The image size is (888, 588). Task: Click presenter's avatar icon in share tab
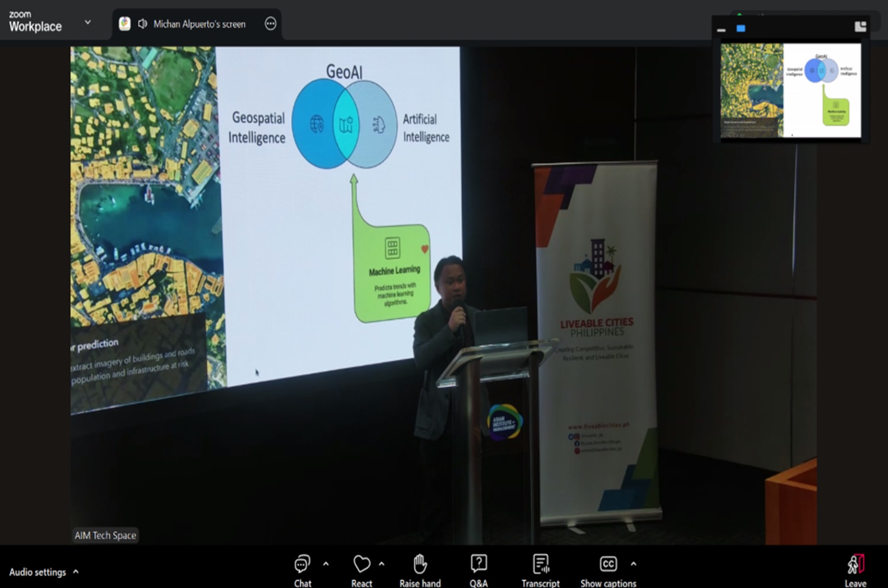pos(124,24)
